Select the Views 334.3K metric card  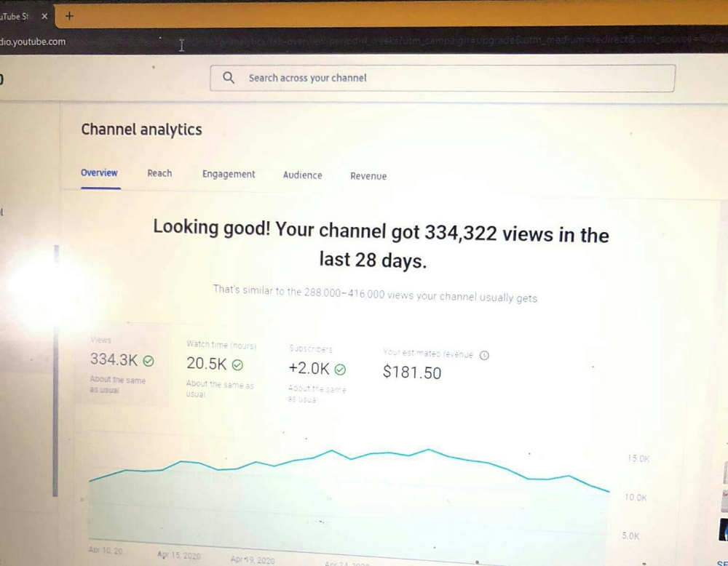(x=122, y=364)
